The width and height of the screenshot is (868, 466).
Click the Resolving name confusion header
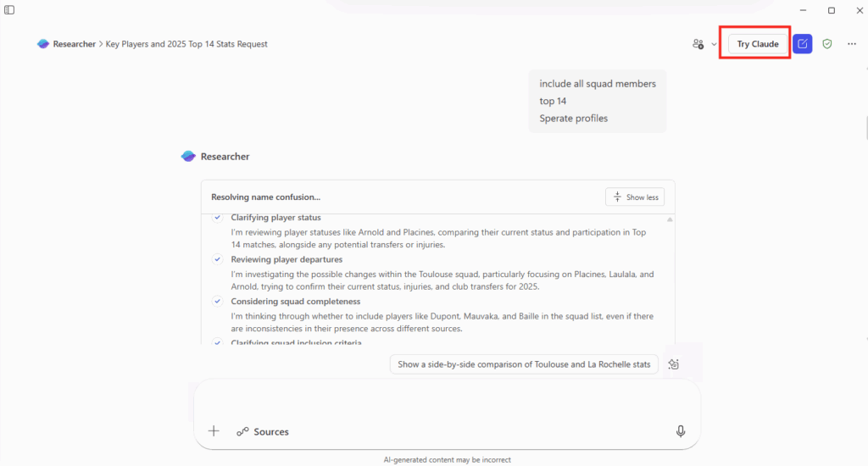click(x=265, y=197)
